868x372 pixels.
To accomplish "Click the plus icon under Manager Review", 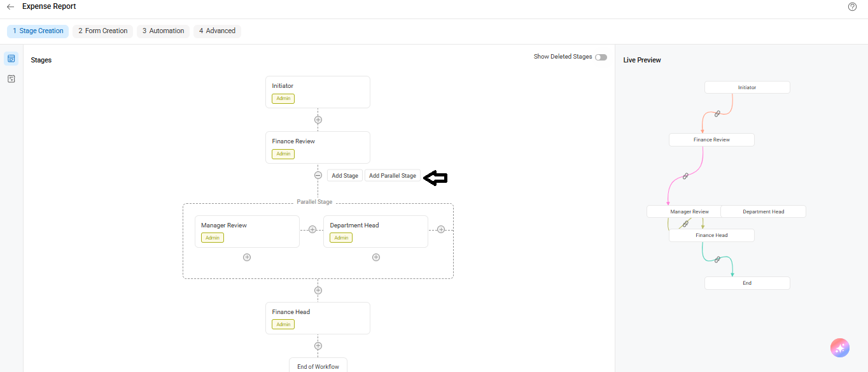I will click(x=247, y=257).
